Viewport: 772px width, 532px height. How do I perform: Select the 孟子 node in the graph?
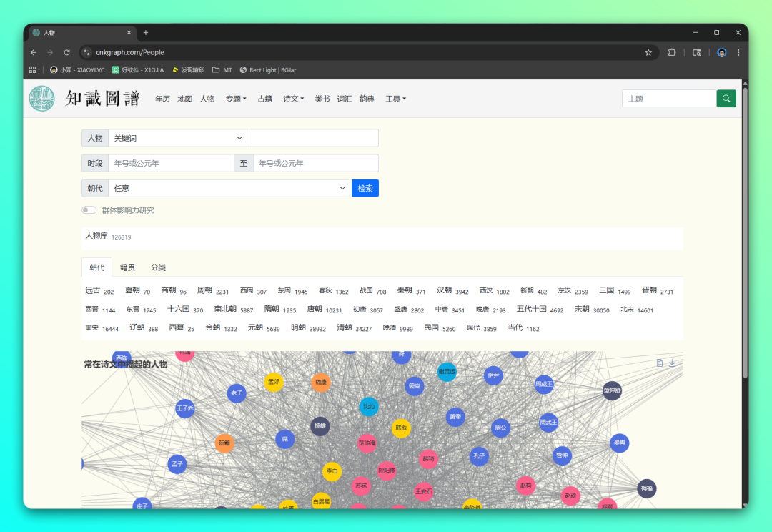click(177, 463)
